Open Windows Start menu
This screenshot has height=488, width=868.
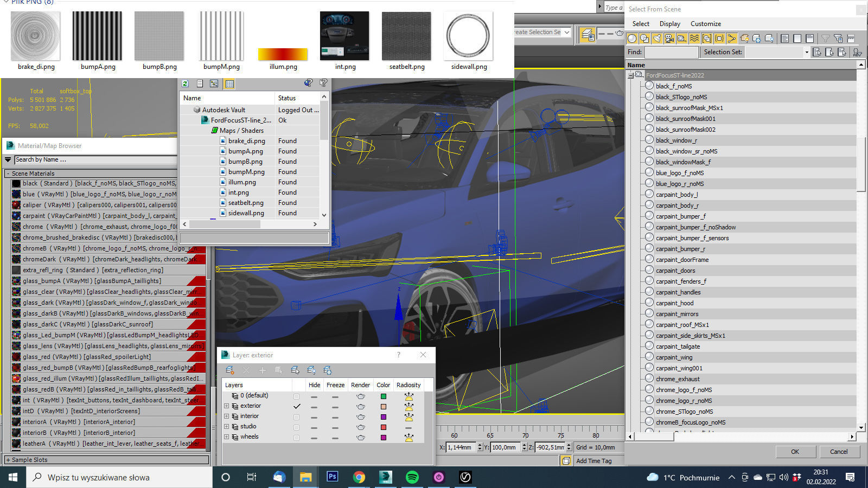click(x=13, y=477)
